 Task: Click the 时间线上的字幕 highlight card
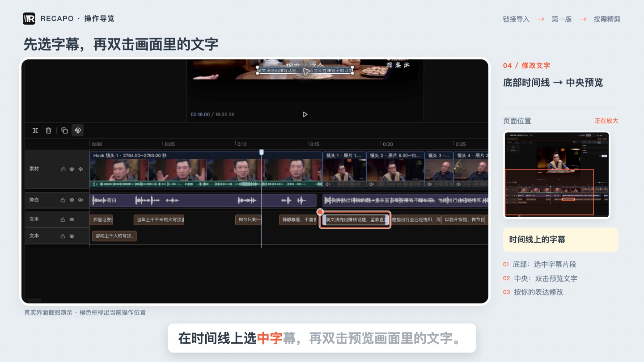click(561, 240)
